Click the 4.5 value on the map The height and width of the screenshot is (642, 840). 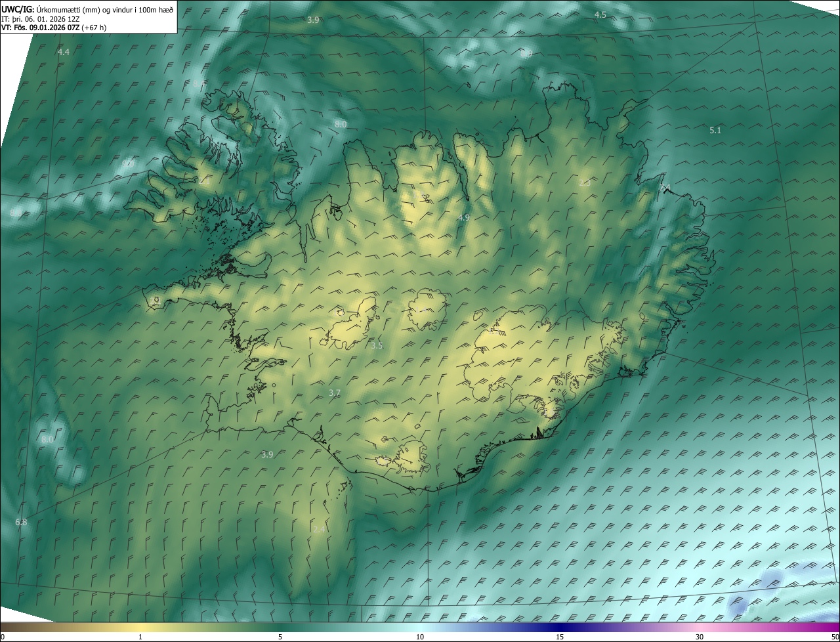coord(600,14)
